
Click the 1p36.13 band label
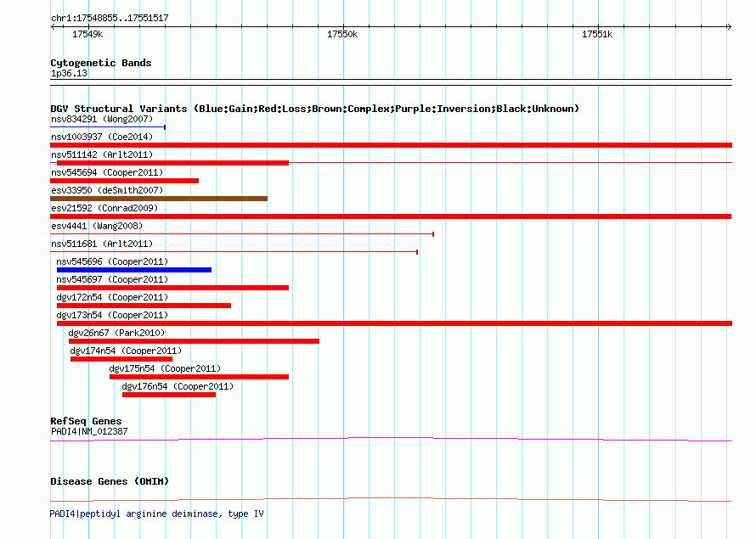click(x=69, y=73)
